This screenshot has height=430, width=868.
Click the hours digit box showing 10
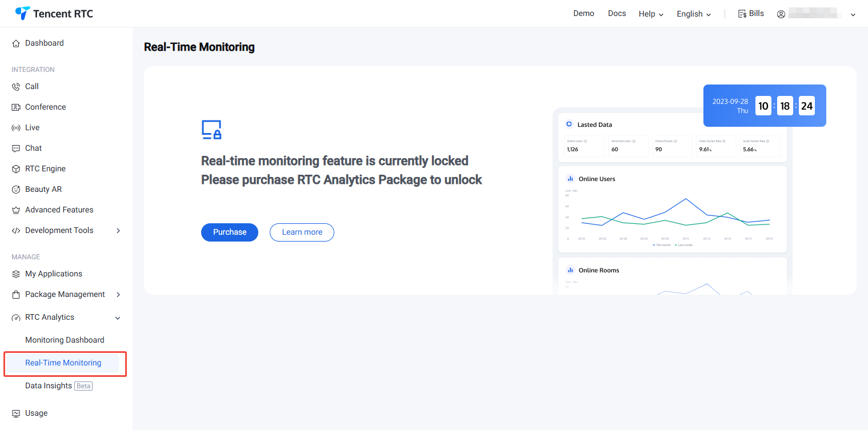click(763, 106)
